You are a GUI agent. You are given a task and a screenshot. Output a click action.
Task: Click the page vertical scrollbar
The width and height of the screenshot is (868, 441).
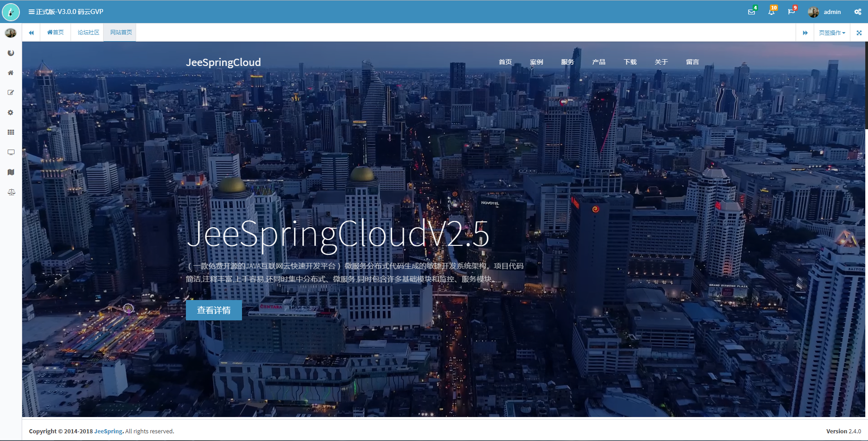click(866, 86)
